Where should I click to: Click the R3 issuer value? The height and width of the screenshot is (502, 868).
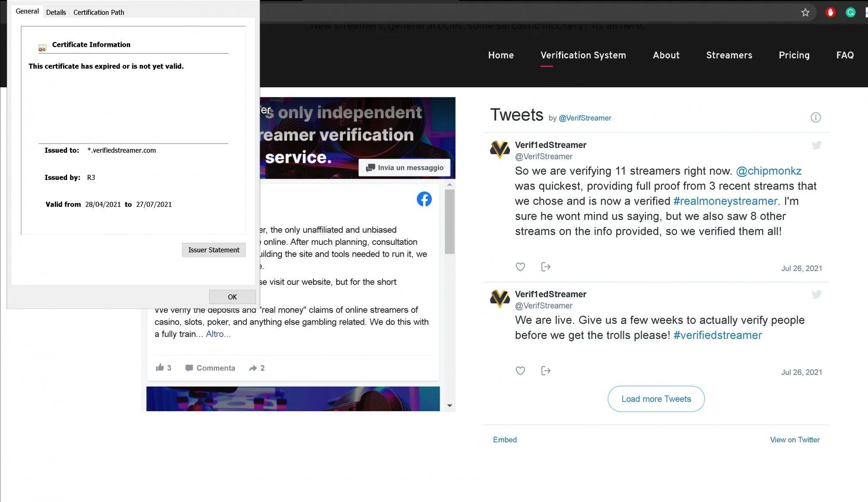91,177
